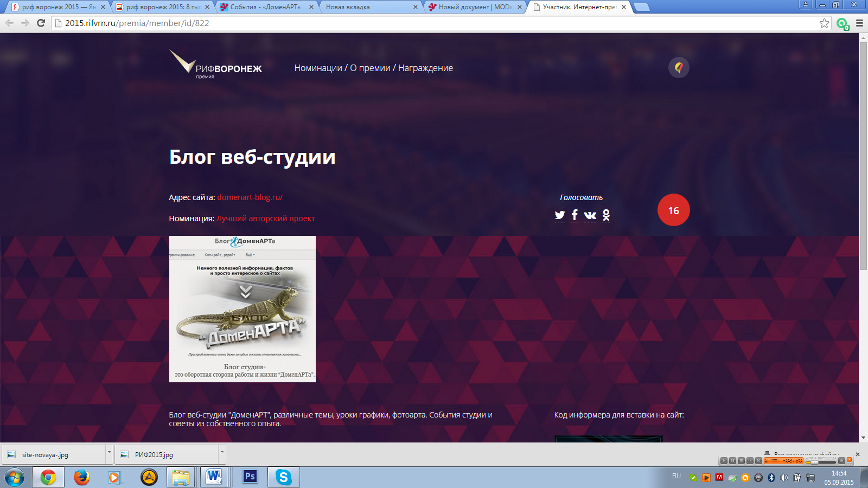Click the Блог ДоменАРТа preview thumbnail
Image resolution: width=868 pixels, height=488 pixels.
242,309
